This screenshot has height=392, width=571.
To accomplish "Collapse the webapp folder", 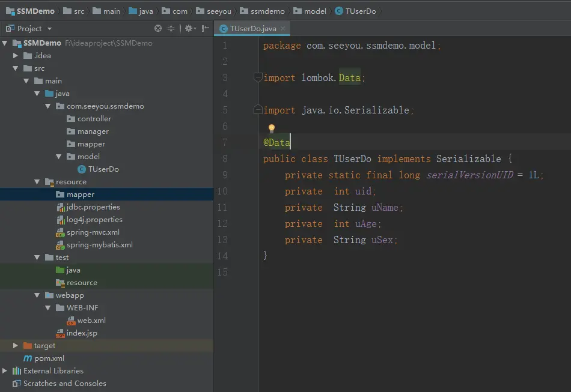I will point(38,295).
